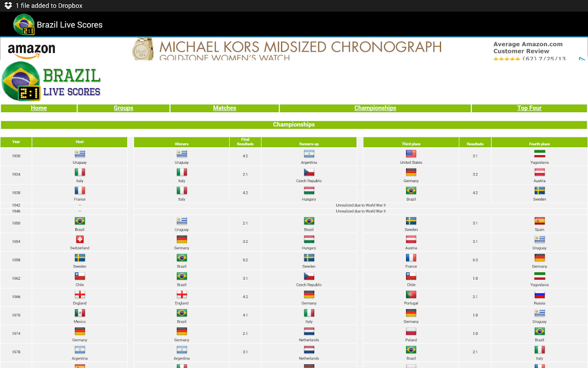Click the Mexico host flag for 1970
The width and height of the screenshot is (588, 368).
(80, 313)
